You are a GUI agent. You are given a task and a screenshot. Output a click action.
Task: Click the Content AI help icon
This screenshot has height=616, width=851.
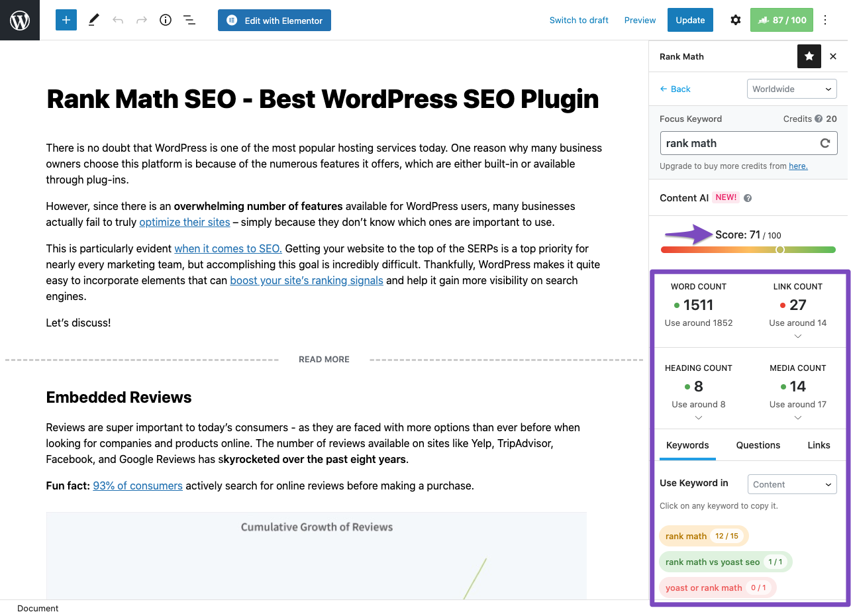pyautogui.click(x=748, y=198)
